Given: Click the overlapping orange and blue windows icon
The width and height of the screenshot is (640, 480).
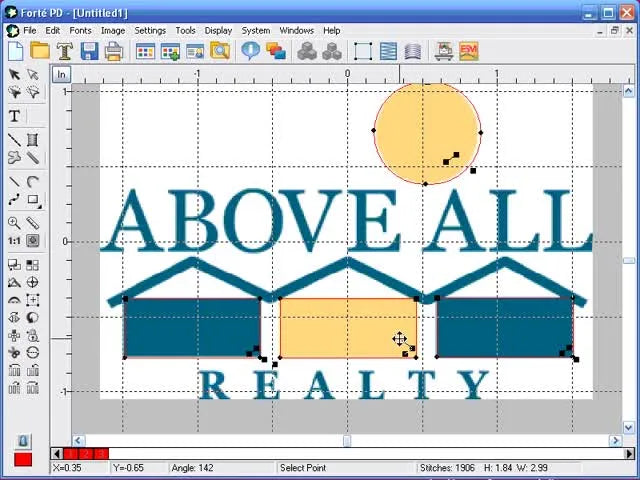Looking at the screenshot, I should point(276,51).
